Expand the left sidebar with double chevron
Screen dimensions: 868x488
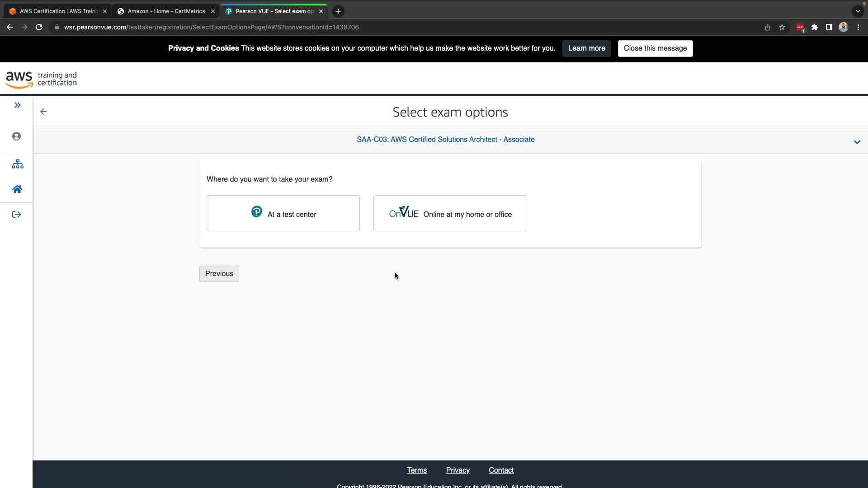[17, 105]
